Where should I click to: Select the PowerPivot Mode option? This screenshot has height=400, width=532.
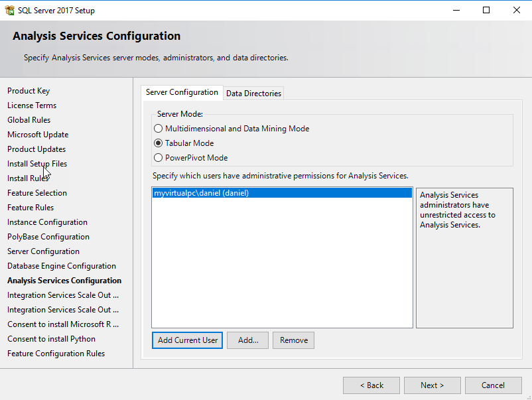pos(158,158)
